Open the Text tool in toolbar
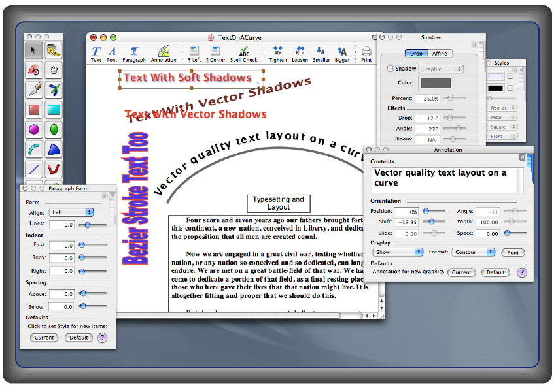This screenshot has width=556, height=392. [96, 54]
